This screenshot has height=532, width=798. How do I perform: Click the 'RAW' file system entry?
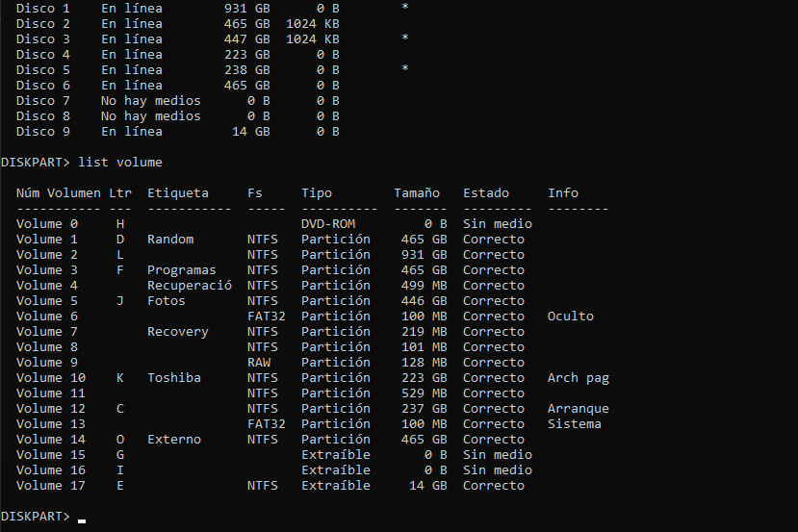(259, 362)
